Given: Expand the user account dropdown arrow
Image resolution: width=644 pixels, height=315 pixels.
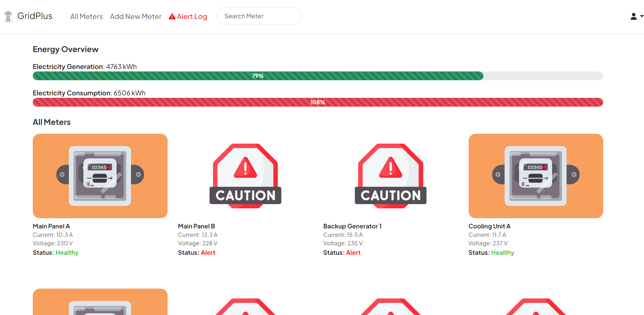Looking at the screenshot, I should point(642,16).
